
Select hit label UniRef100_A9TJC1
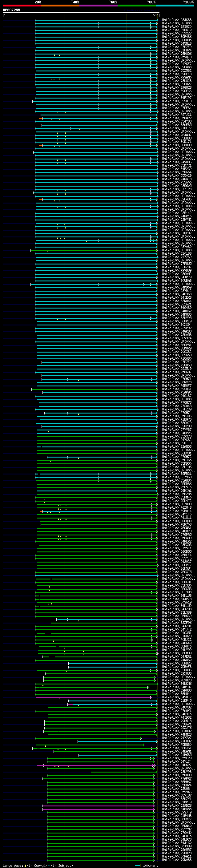coord(177,115)
